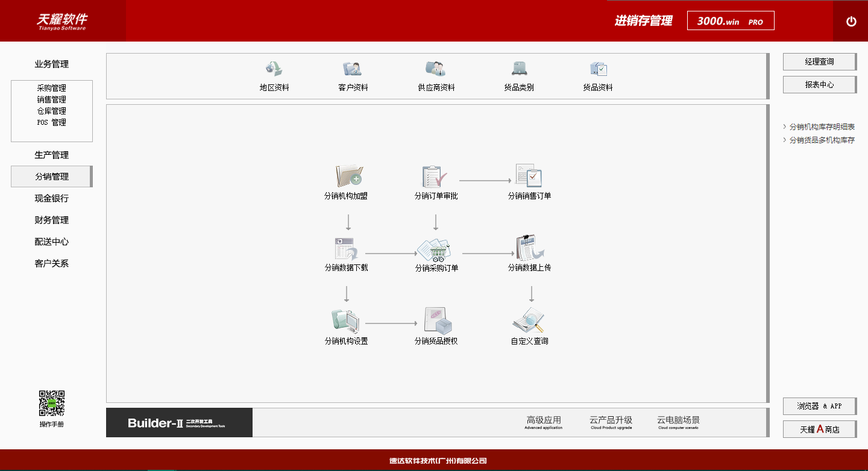Open the 分销采购订单 cart icon

(435, 248)
